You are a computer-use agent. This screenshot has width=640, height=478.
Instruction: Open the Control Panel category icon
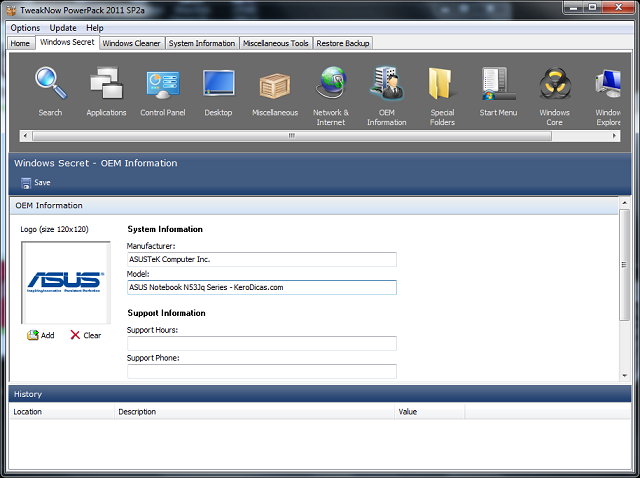[162, 84]
